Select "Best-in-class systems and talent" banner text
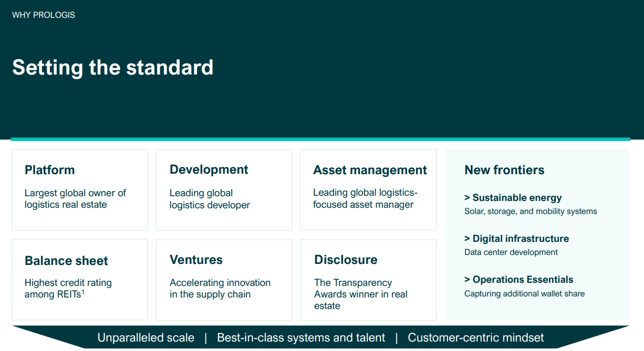Image resolution: width=644 pixels, height=351 pixels. click(x=301, y=337)
